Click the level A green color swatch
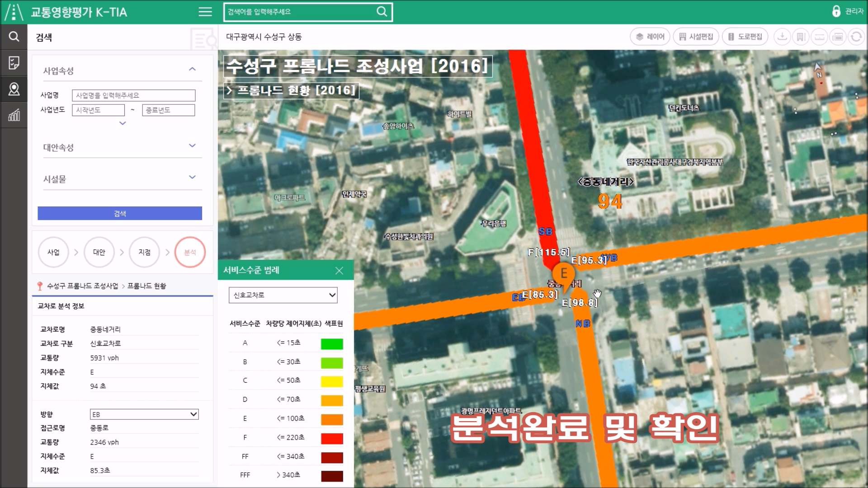Image resolution: width=868 pixels, height=488 pixels. [332, 344]
